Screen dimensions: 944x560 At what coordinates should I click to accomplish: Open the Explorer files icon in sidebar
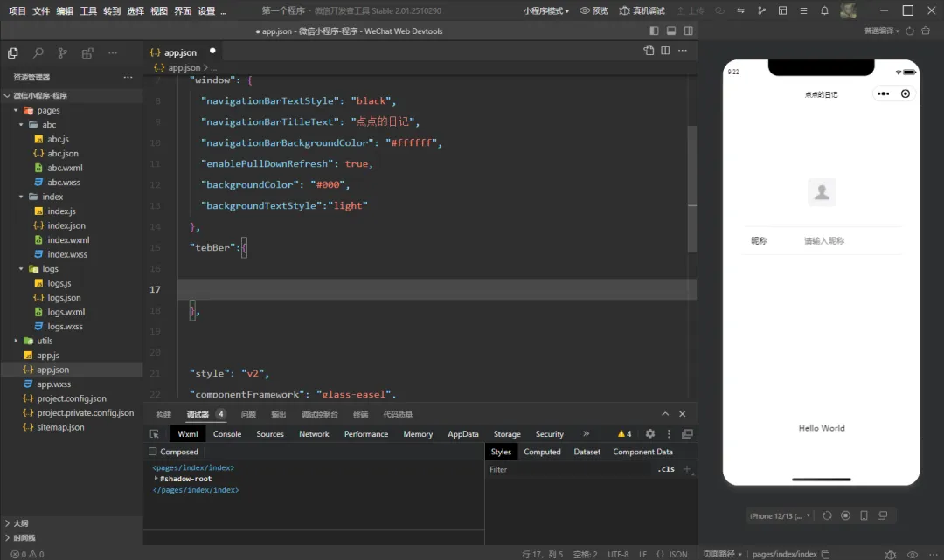12,53
